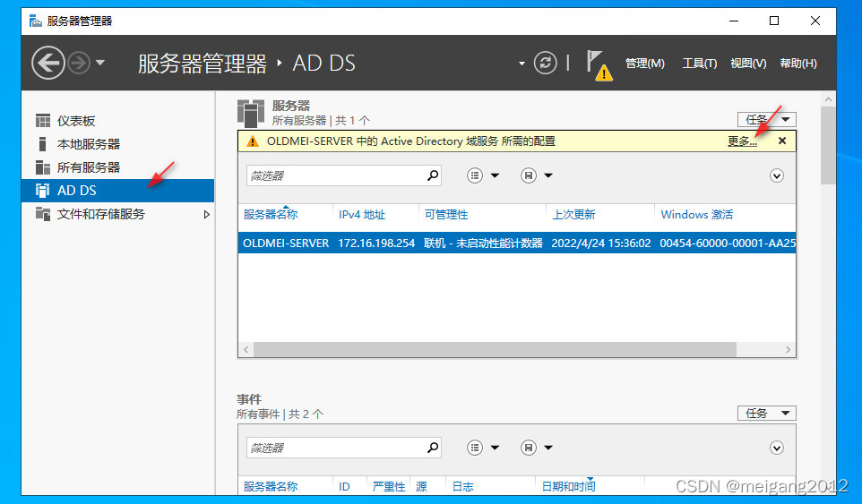Dismiss the AD DS configuration warning bar
Viewport: 862px width, 504px height.
[x=782, y=141]
